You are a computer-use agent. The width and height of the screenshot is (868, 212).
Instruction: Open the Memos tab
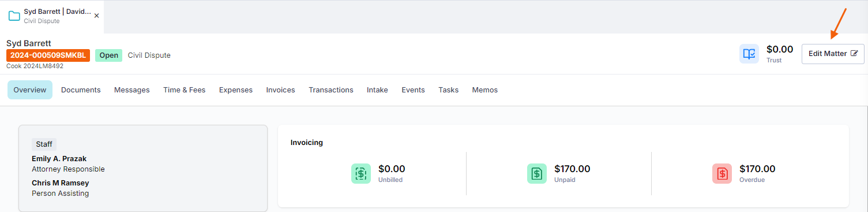click(x=485, y=90)
